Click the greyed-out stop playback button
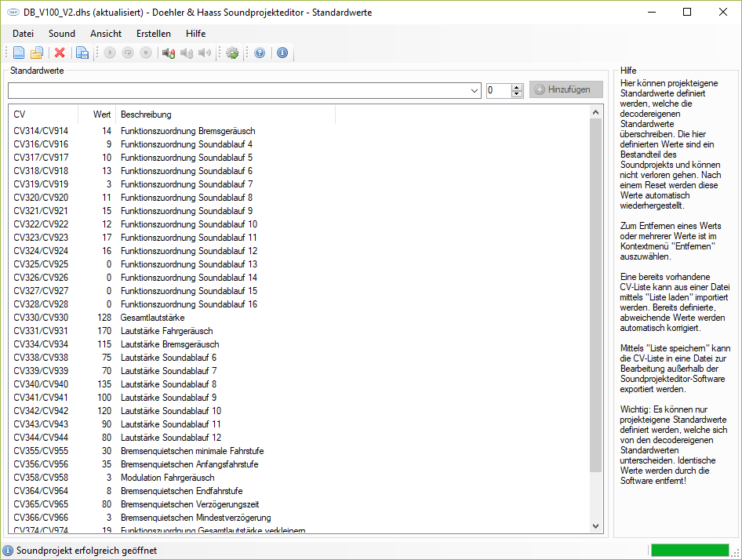742x560 pixels. 146,53
